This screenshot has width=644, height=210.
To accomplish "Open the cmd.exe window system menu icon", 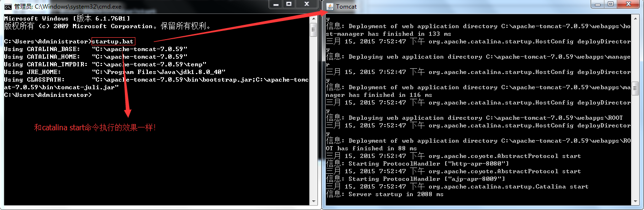I will [x=7, y=6].
